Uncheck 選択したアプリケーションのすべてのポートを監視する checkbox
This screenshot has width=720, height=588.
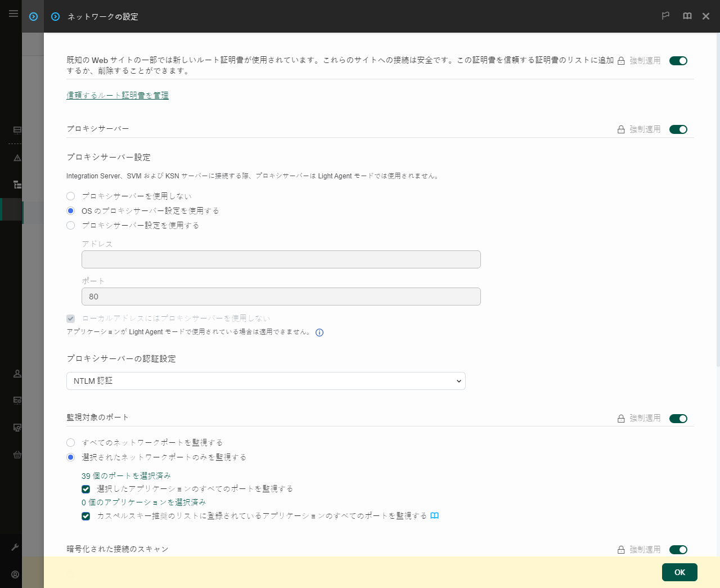click(x=85, y=489)
